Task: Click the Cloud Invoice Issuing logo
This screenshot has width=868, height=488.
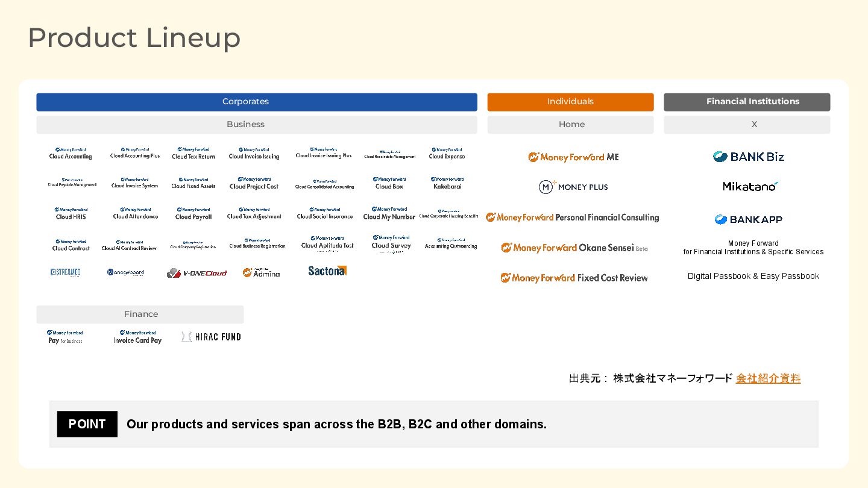Action: 254,153
